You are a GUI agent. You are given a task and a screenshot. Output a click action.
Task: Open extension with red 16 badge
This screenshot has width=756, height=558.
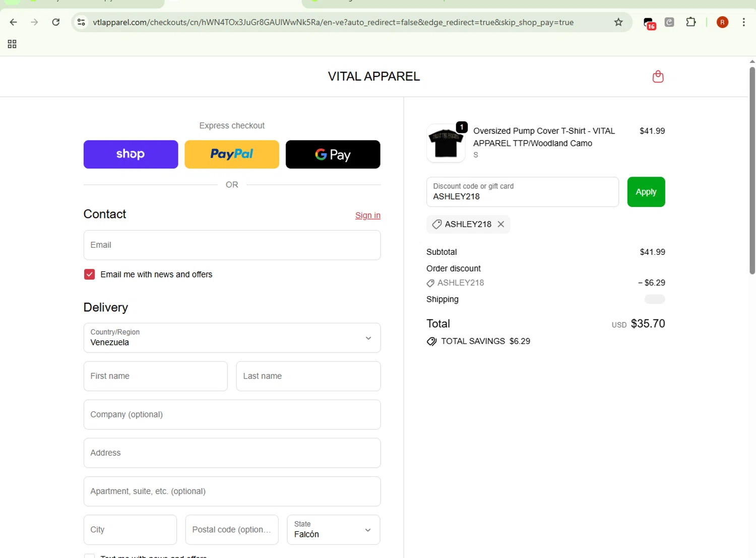pos(650,23)
